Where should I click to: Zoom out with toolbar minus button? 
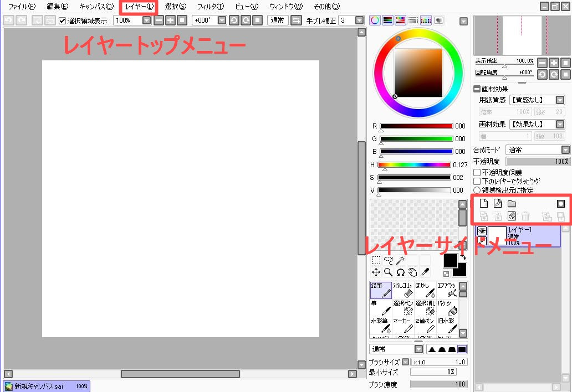(x=159, y=20)
